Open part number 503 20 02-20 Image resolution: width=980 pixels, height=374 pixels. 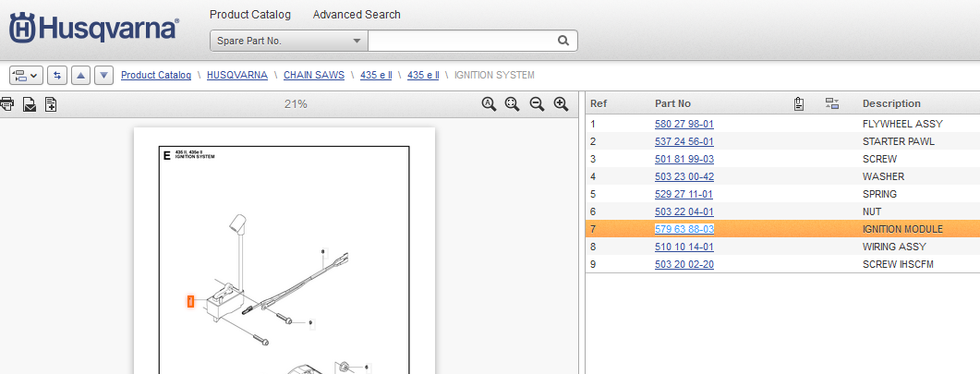(684, 264)
